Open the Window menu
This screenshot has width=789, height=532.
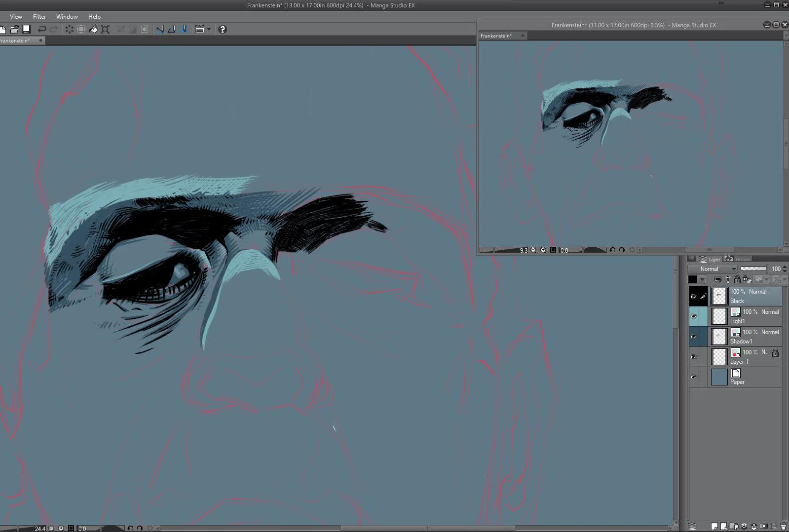[67, 17]
